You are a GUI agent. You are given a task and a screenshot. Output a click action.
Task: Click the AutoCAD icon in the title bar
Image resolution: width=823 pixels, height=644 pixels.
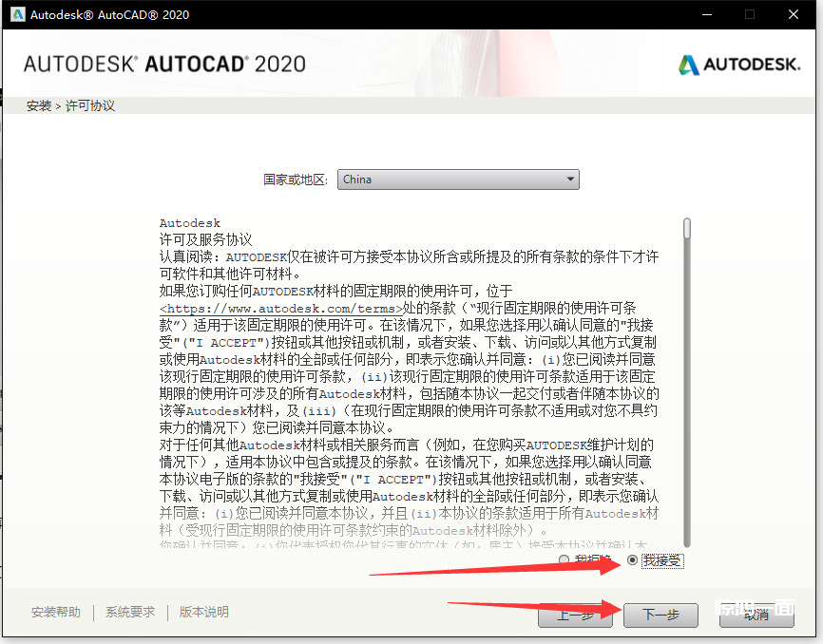pyautogui.click(x=17, y=14)
